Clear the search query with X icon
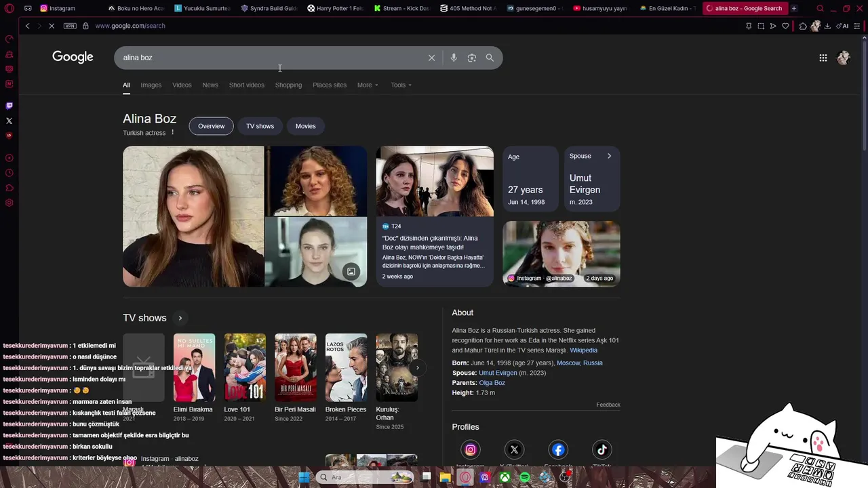868x488 pixels. tap(431, 58)
